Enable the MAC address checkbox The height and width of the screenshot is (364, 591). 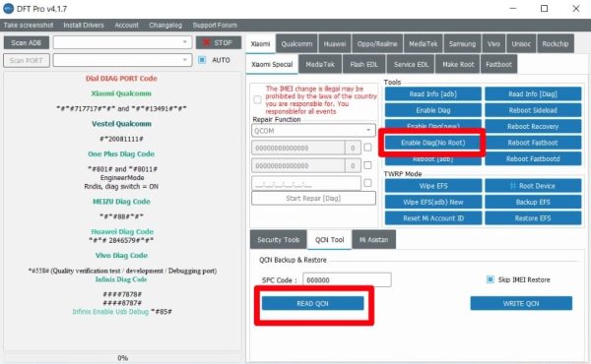(367, 183)
